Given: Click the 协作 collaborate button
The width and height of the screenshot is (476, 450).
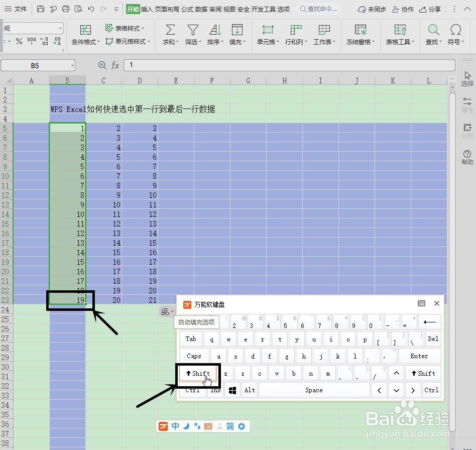Looking at the screenshot, I should click(403, 9).
